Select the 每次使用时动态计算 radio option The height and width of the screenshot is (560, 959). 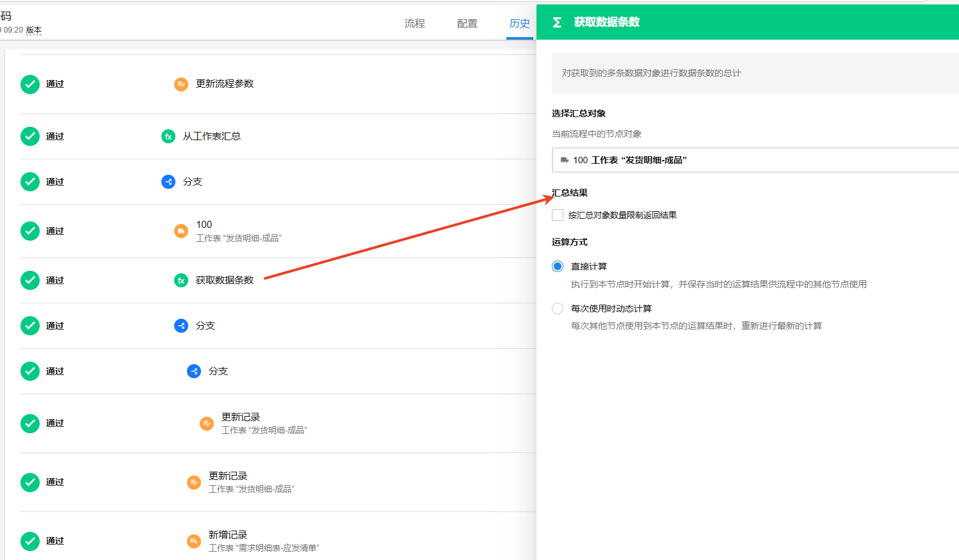(558, 308)
